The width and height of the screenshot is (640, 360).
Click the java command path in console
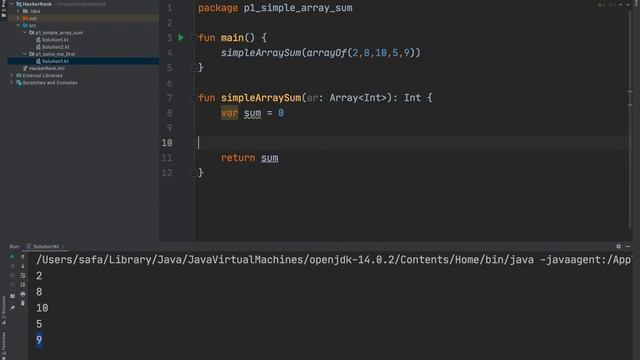click(333, 260)
